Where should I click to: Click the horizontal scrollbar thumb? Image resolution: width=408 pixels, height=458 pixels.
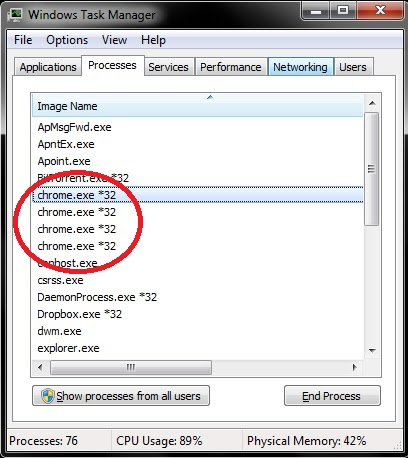[131, 367]
